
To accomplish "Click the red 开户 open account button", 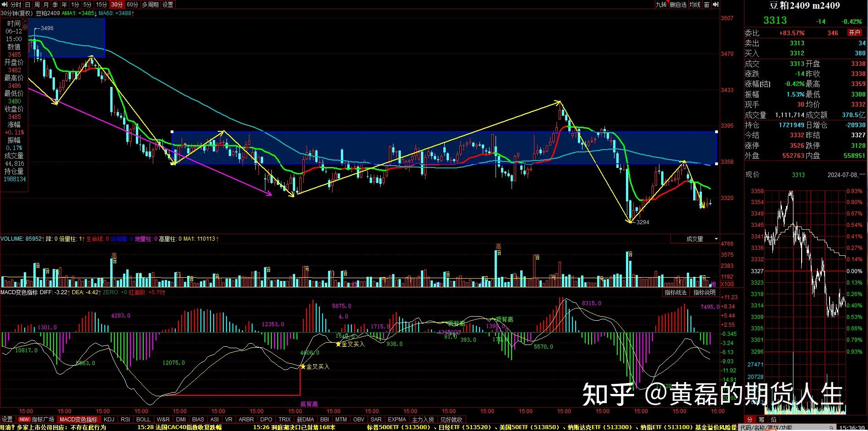I will click(854, 32).
